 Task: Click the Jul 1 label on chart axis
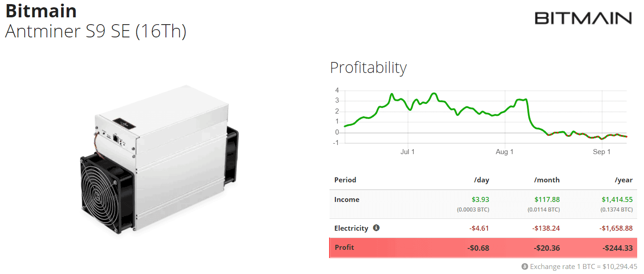point(407,152)
